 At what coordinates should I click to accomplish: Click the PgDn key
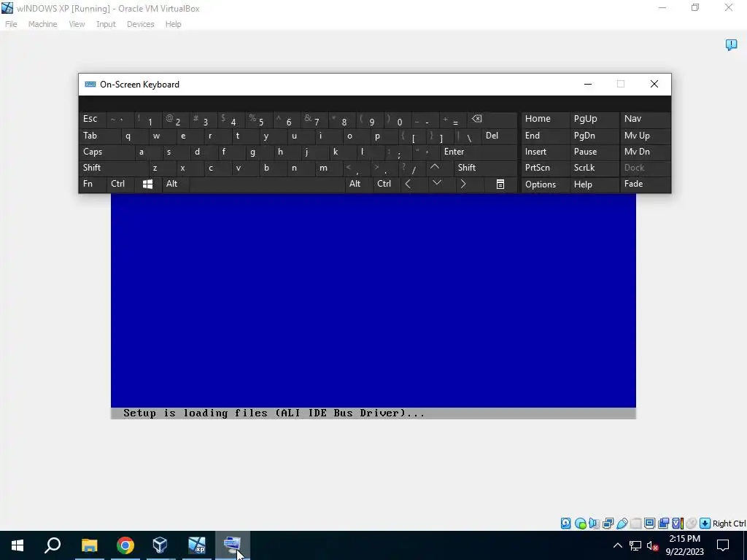tap(594, 136)
